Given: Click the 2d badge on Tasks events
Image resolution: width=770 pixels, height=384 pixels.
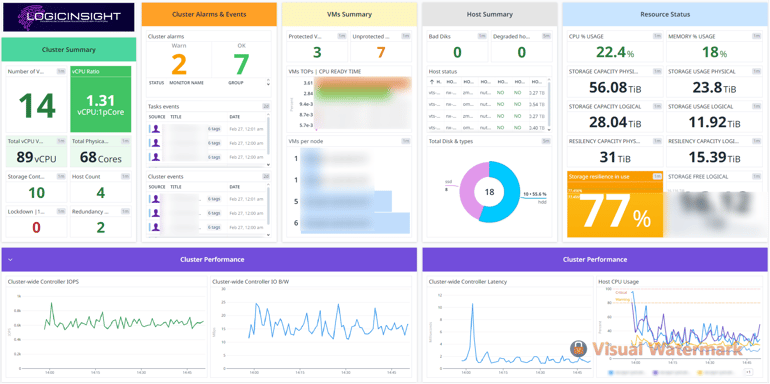Looking at the screenshot, I should click(x=266, y=106).
